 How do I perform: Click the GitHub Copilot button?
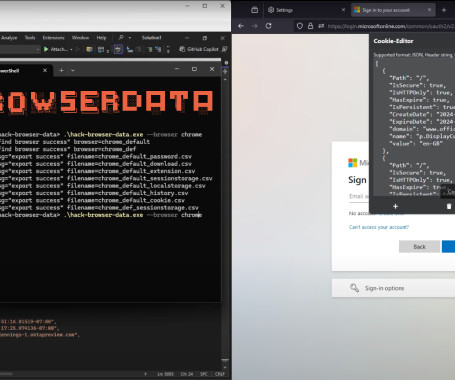pyautogui.click(x=199, y=49)
